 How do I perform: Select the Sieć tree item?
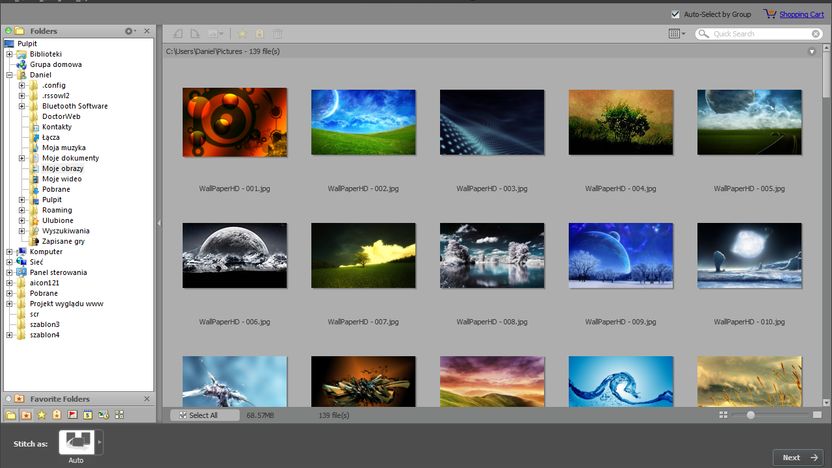(36, 262)
